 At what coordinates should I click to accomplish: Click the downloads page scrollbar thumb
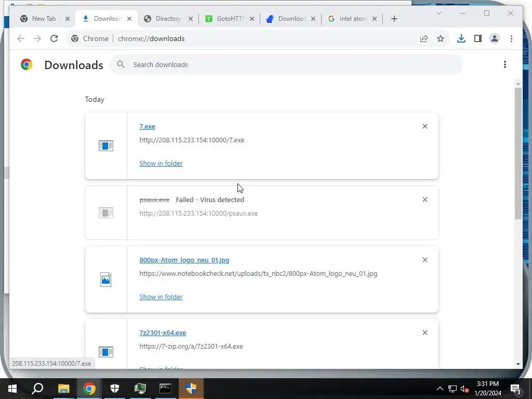point(518,153)
